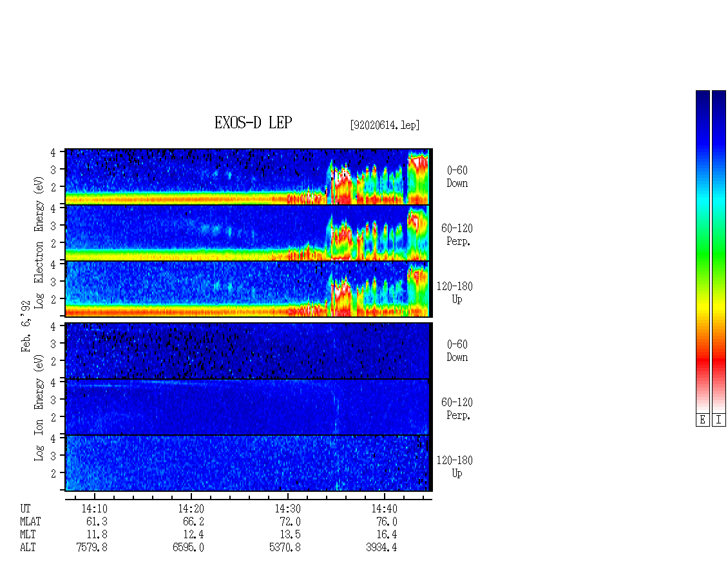Image resolution: width=728 pixels, height=564 pixels.
Task: Select MLT value 12.4
Action: coord(194,535)
